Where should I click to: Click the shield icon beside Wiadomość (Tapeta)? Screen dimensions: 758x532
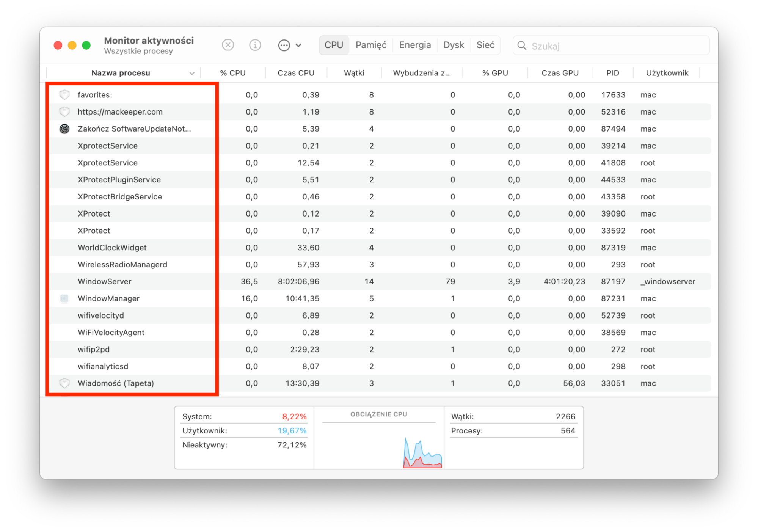pos(64,383)
